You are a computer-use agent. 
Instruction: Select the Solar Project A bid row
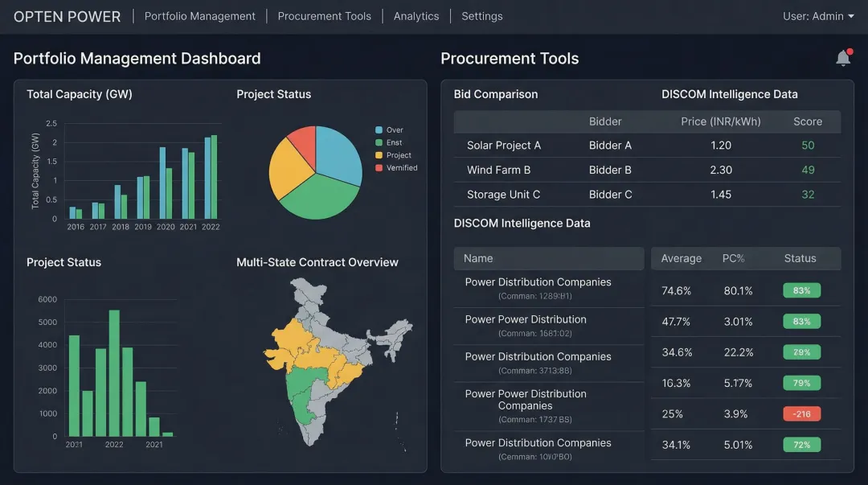coord(563,146)
